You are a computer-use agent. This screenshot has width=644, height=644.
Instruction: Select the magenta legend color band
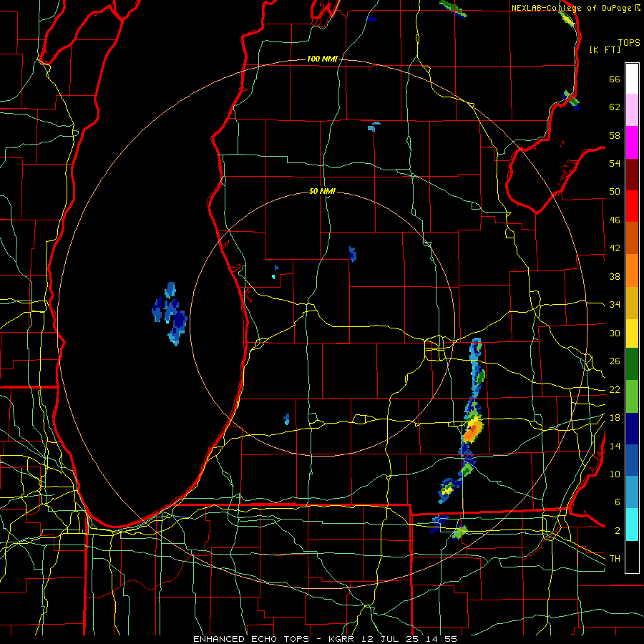click(x=632, y=142)
